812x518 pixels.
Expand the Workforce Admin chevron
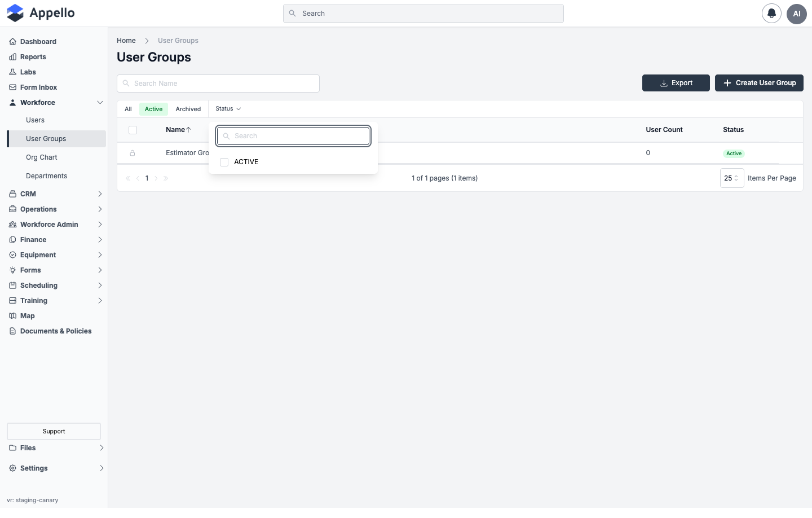point(100,225)
